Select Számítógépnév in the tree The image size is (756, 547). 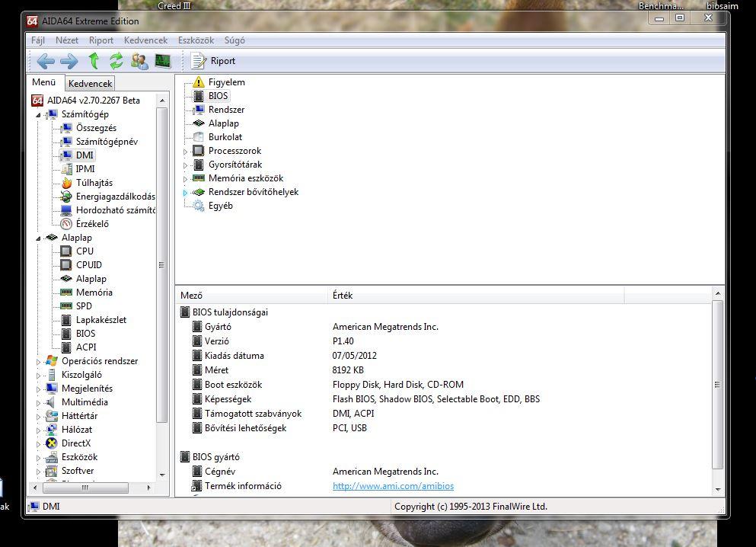[107, 142]
